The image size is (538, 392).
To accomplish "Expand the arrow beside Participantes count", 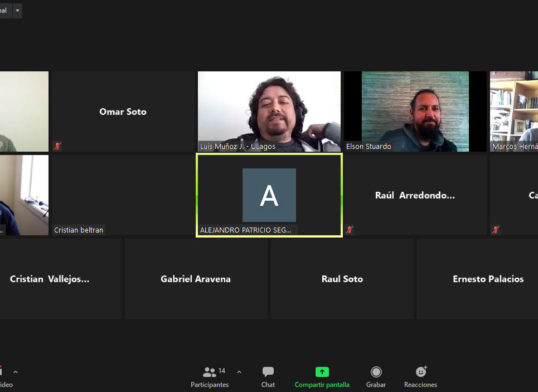I will [239, 372].
